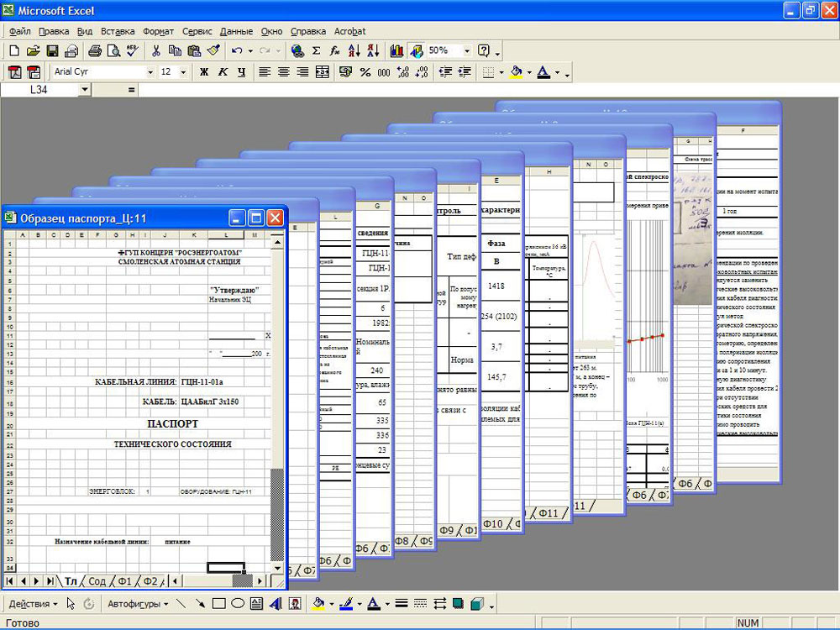Toggle Bold (Ж) formatting

pyautogui.click(x=203, y=71)
